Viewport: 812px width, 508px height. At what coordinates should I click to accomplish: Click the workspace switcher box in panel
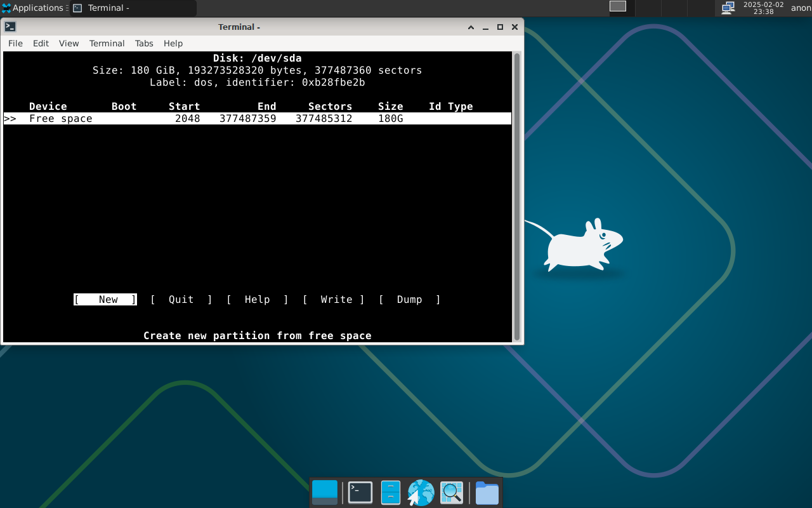tap(618, 6)
